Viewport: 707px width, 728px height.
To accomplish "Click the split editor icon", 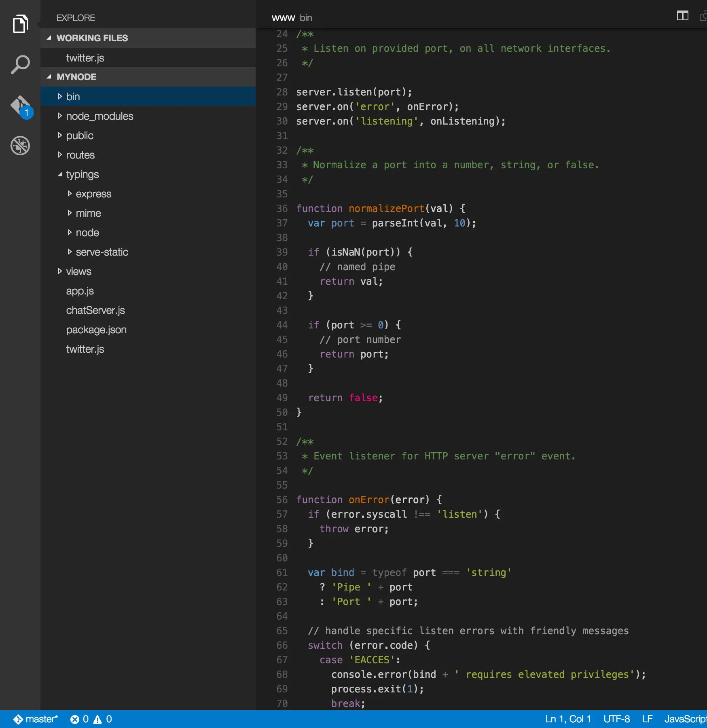I will pos(682,16).
